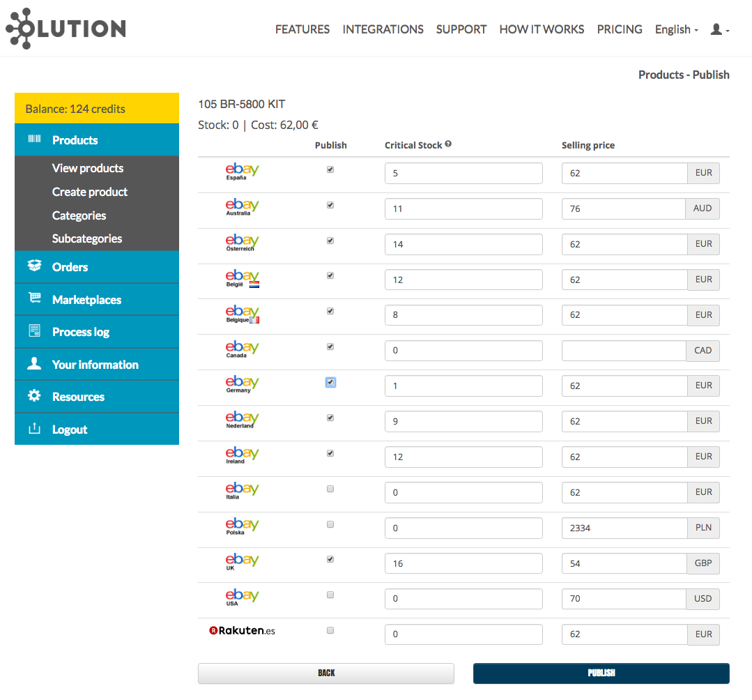
Task: Click the eBay Polska logo
Action: tap(243, 526)
